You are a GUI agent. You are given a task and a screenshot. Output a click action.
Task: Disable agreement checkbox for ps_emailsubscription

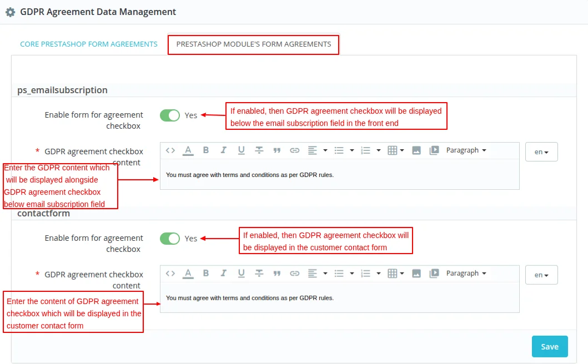point(170,115)
